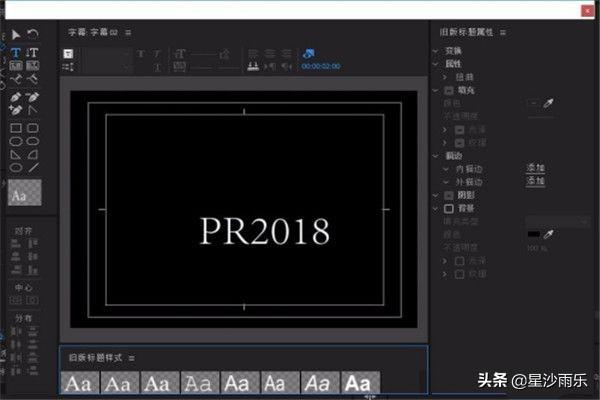
Task: Toggle bold text style
Action: tap(141, 54)
